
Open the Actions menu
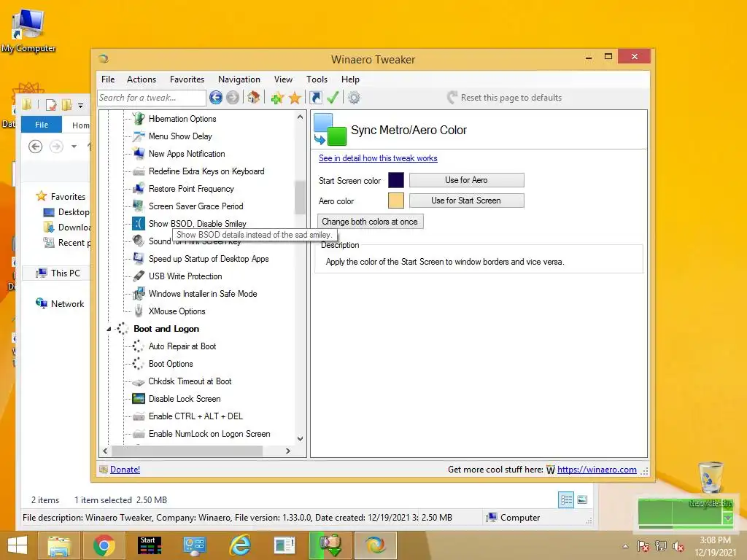coord(142,79)
